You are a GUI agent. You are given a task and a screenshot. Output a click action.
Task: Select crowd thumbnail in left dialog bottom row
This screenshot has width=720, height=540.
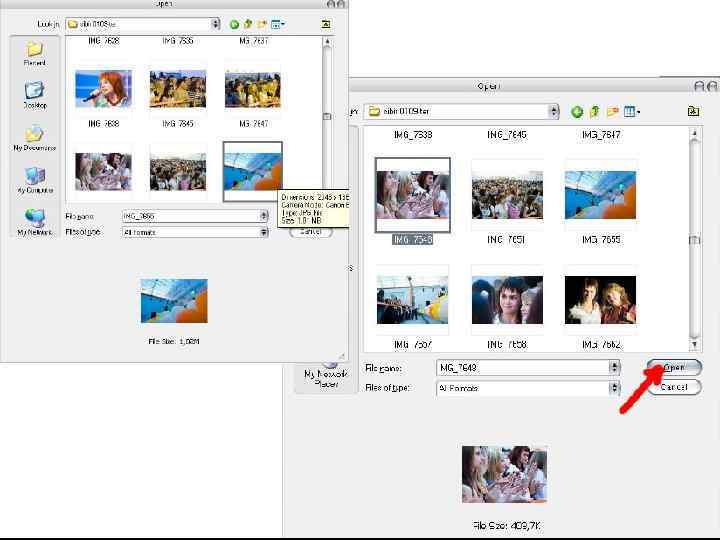(x=178, y=172)
